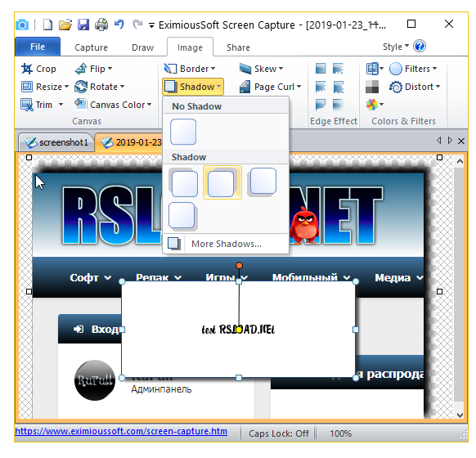The image size is (476, 458).
Task: Open the Style dropdown
Action: pos(396,47)
